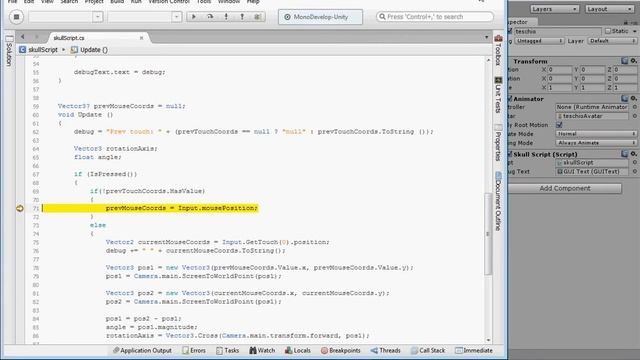Open Skull Script help icon in Unity

click(x=624, y=154)
